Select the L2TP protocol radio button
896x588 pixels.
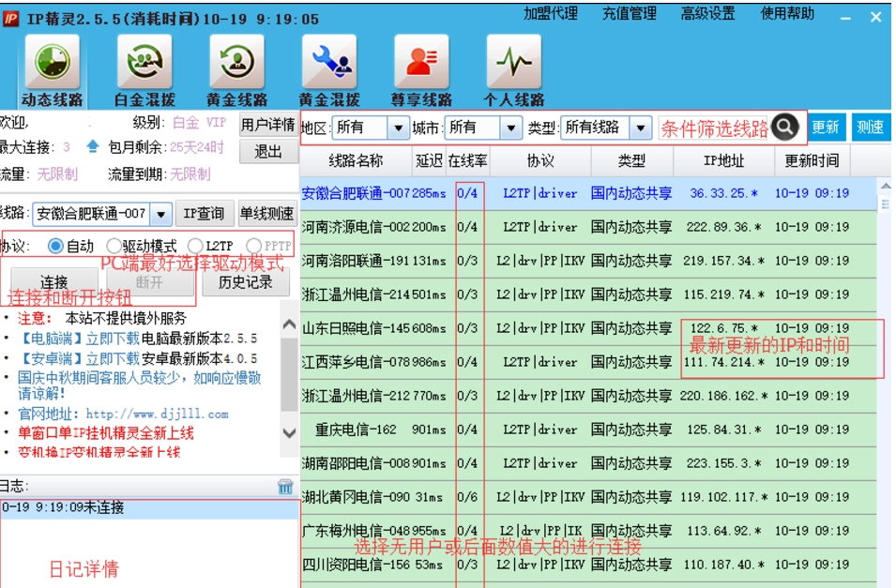(x=195, y=247)
